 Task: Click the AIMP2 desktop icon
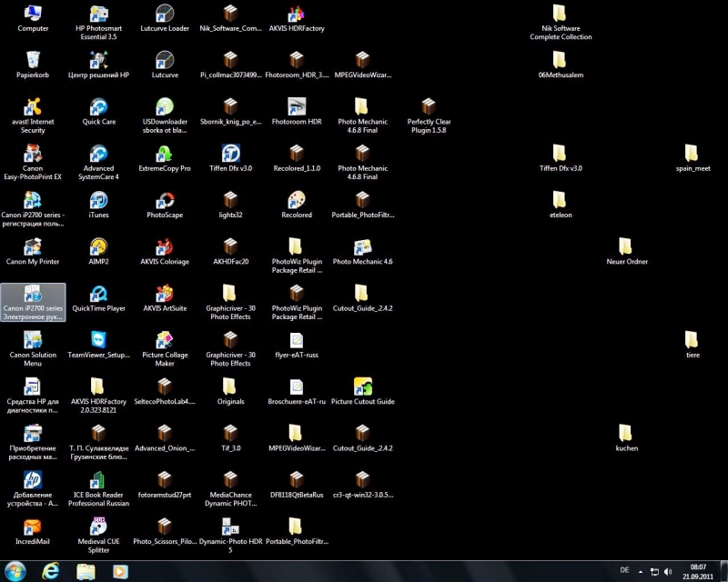click(x=99, y=247)
